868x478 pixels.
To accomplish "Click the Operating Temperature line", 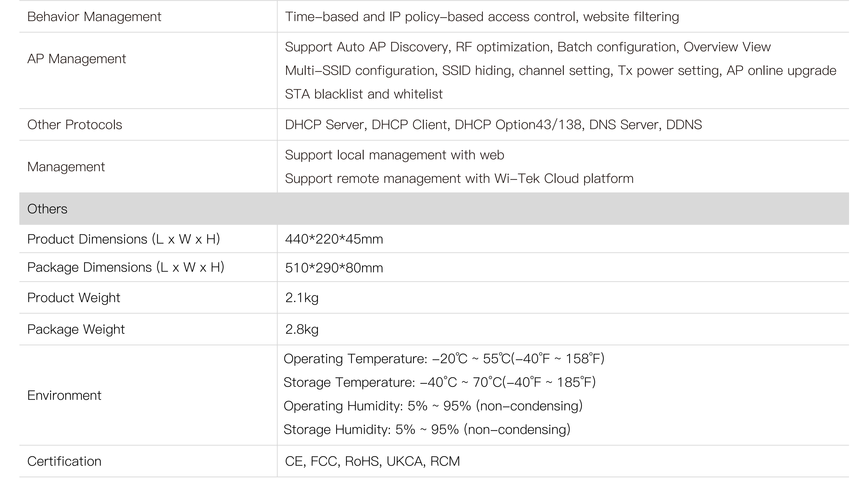I will (x=444, y=359).
